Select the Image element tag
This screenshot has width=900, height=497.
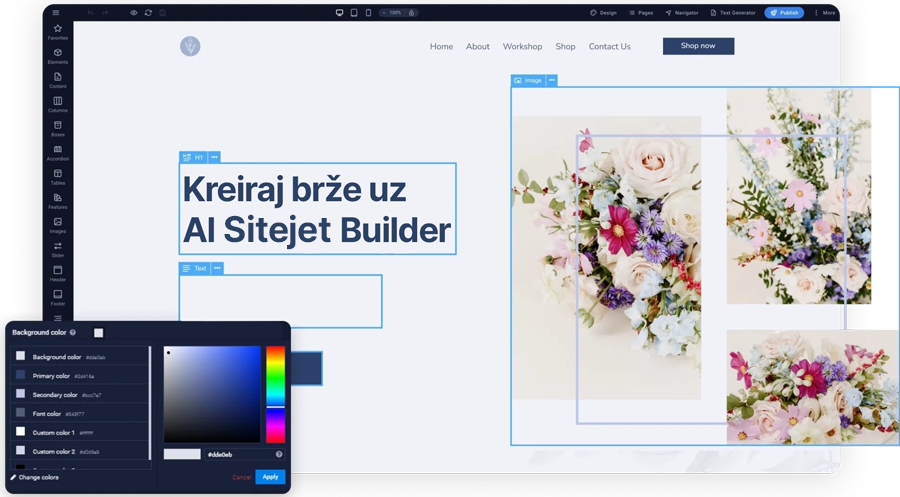[528, 80]
